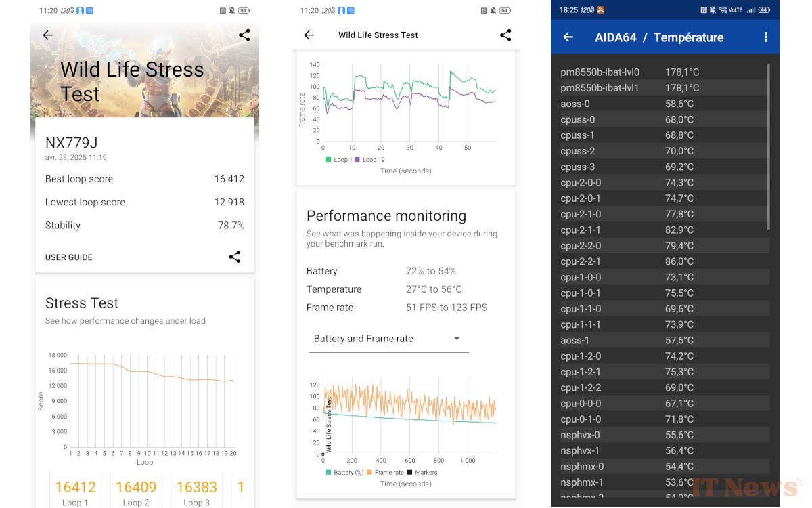Click the black Markers legend entry
Viewport: 812px width, 508px height.
click(x=422, y=473)
